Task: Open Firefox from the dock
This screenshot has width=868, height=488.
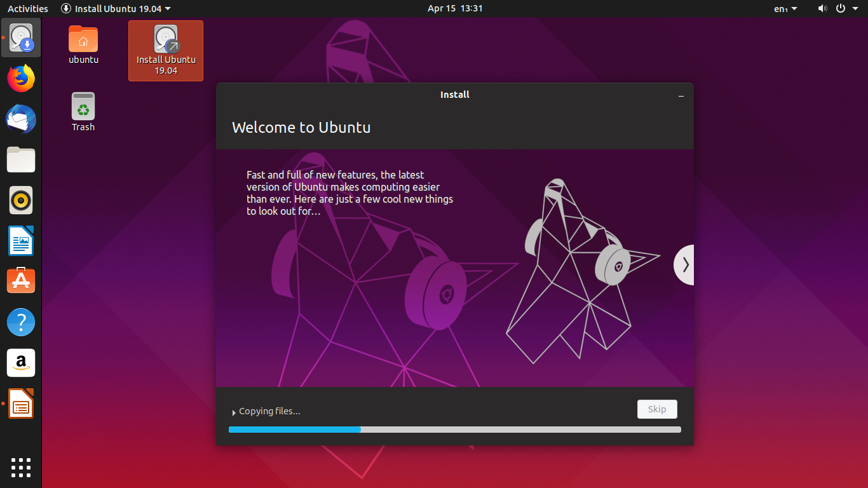Action: pyautogui.click(x=21, y=78)
